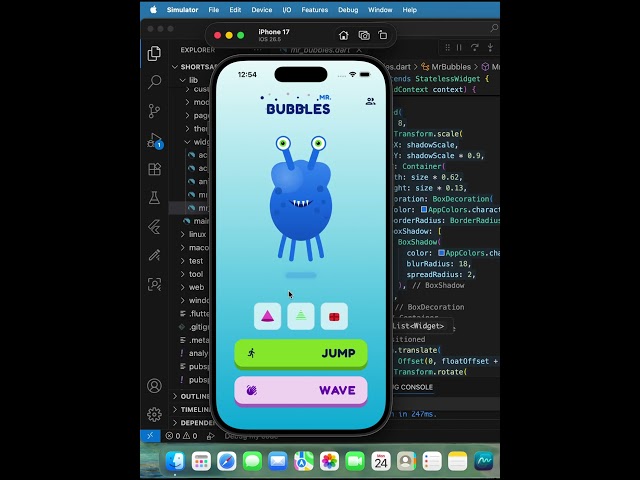Open Contacts from the Dock
Viewport: 640px width, 480px height.
point(407,462)
